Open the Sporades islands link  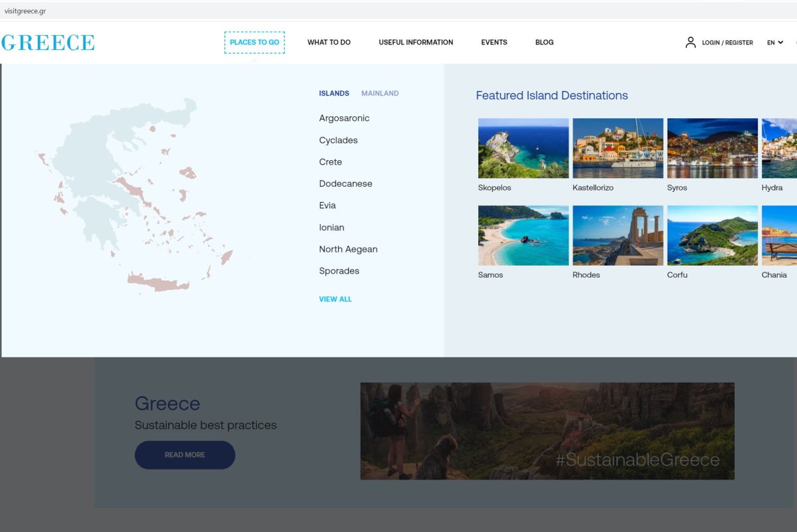tap(339, 271)
